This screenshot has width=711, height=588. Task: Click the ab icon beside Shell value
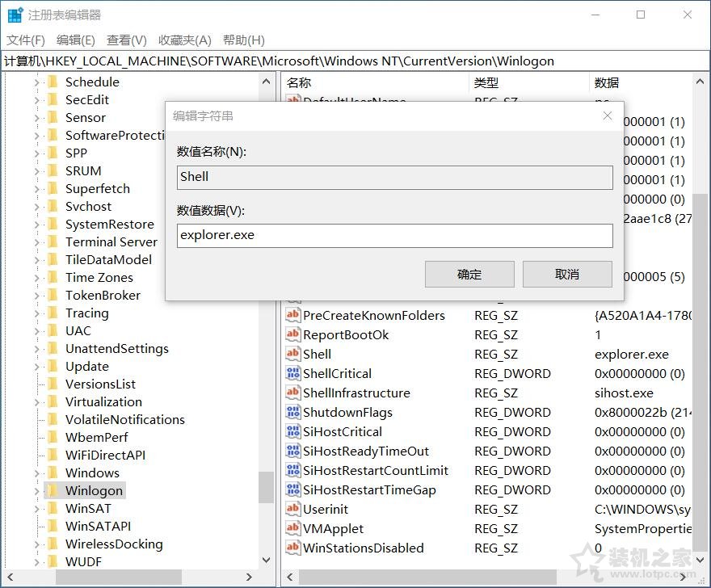point(294,354)
